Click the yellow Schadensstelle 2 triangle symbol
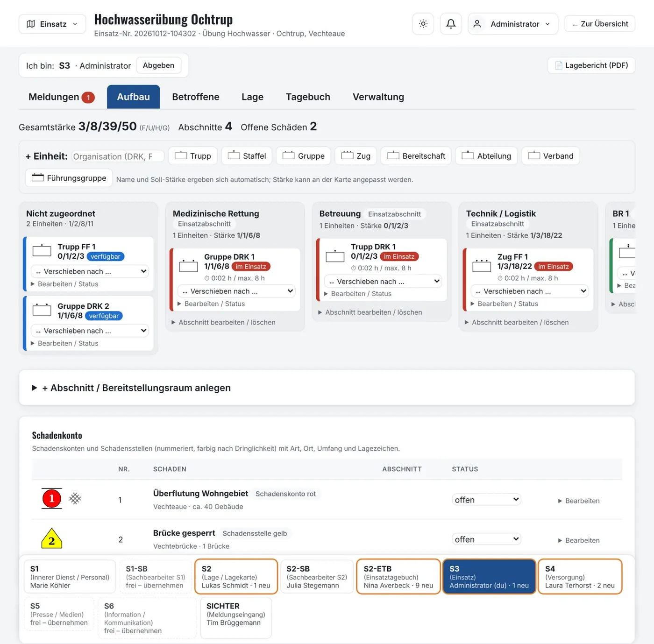654x644 pixels. (x=52, y=538)
